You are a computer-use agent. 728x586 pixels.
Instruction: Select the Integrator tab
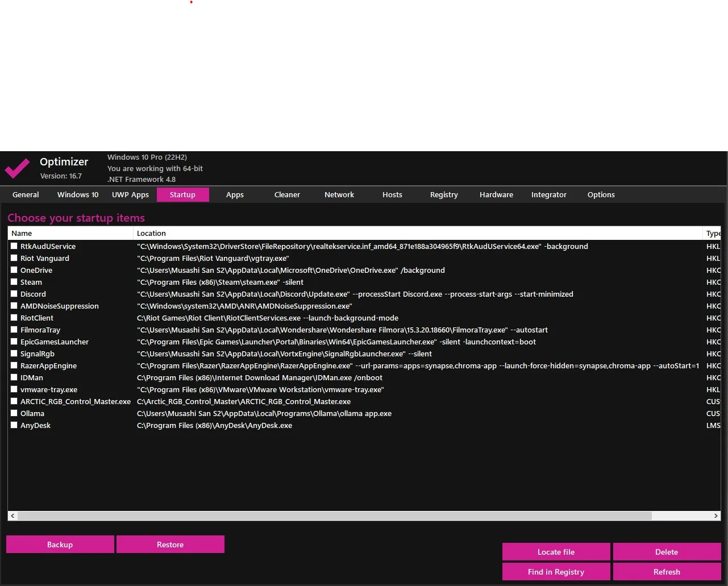point(549,194)
